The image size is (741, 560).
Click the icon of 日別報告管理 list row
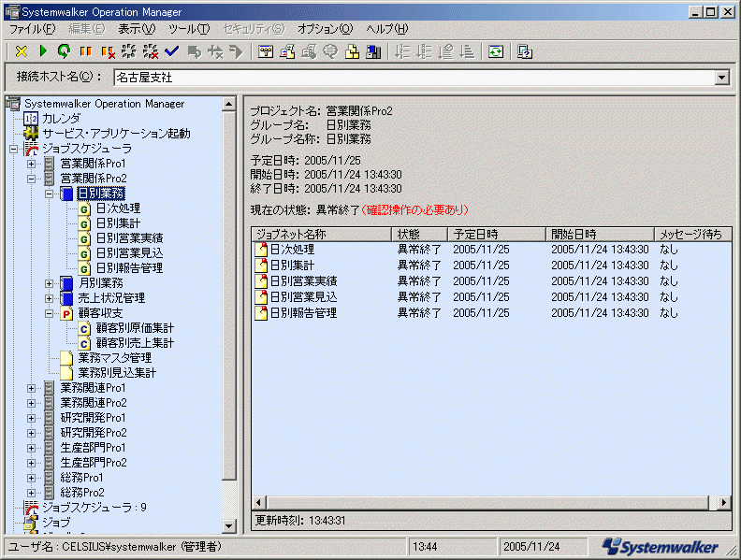point(261,312)
